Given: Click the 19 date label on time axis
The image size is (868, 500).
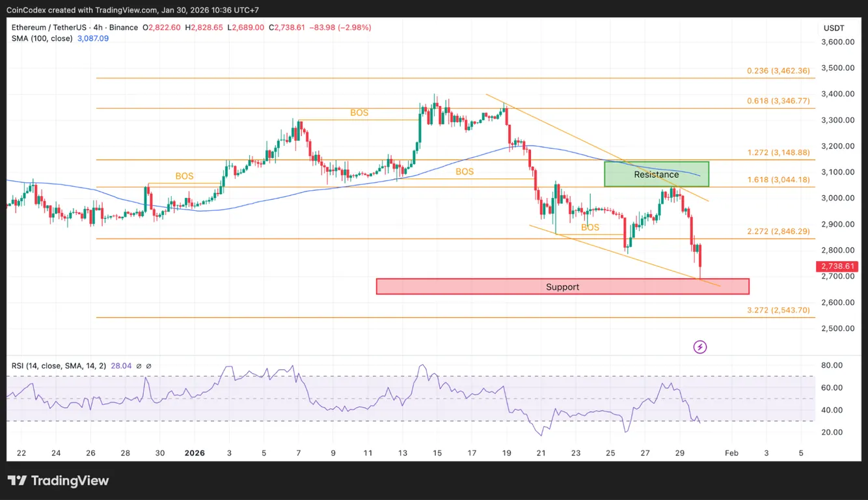Looking at the screenshot, I should 506,453.
